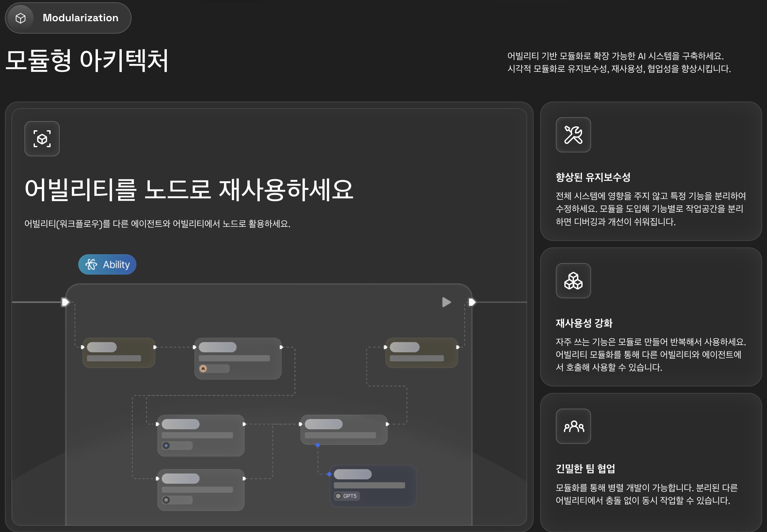
Task: Click the line starting 어빌리티(워크플로우)를 다른 에이전트와
Action: [157, 224]
